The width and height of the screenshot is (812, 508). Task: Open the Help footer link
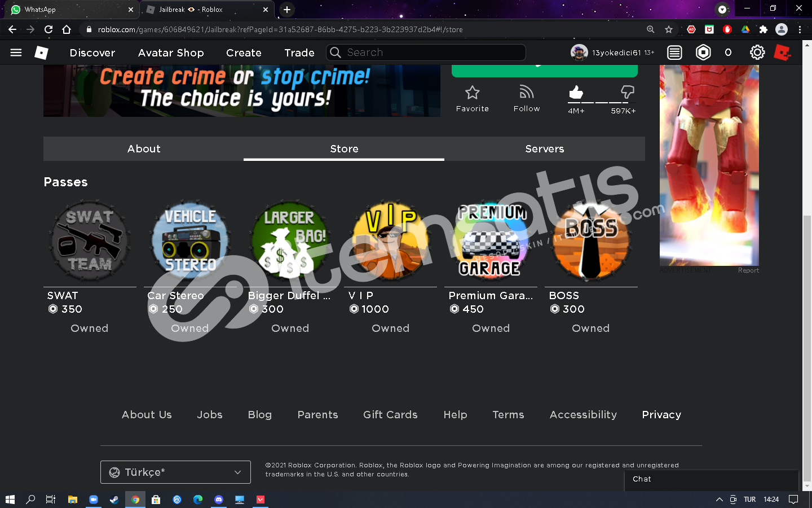pos(455,415)
